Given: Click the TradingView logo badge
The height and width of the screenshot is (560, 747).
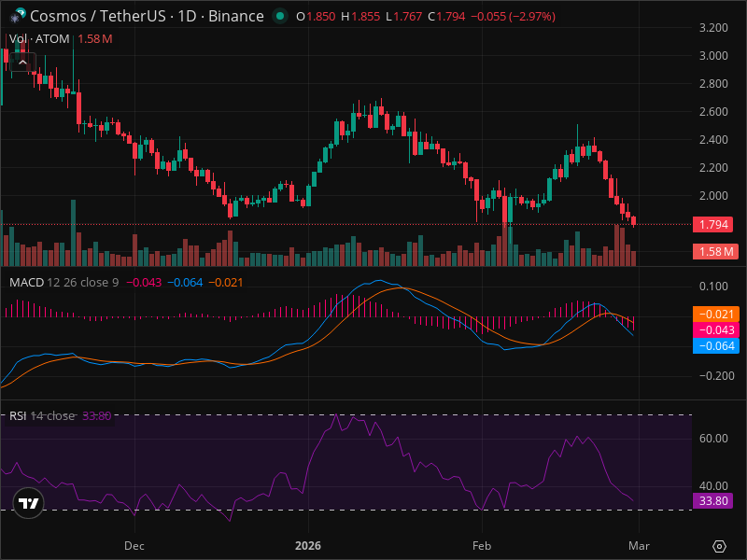Looking at the screenshot, I should coord(29,503).
